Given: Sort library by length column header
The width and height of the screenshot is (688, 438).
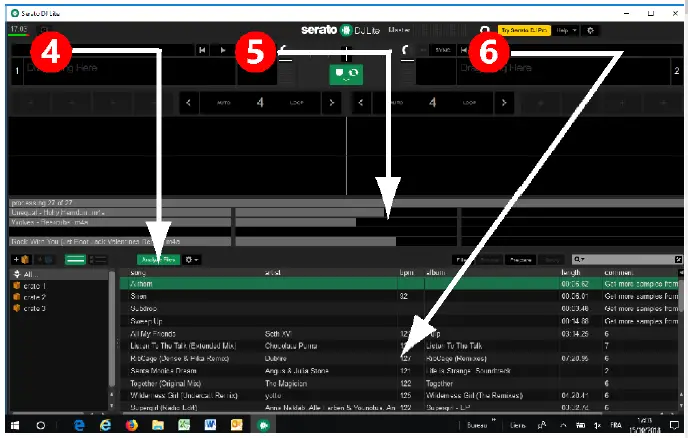Looking at the screenshot, I should click(571, 273).
